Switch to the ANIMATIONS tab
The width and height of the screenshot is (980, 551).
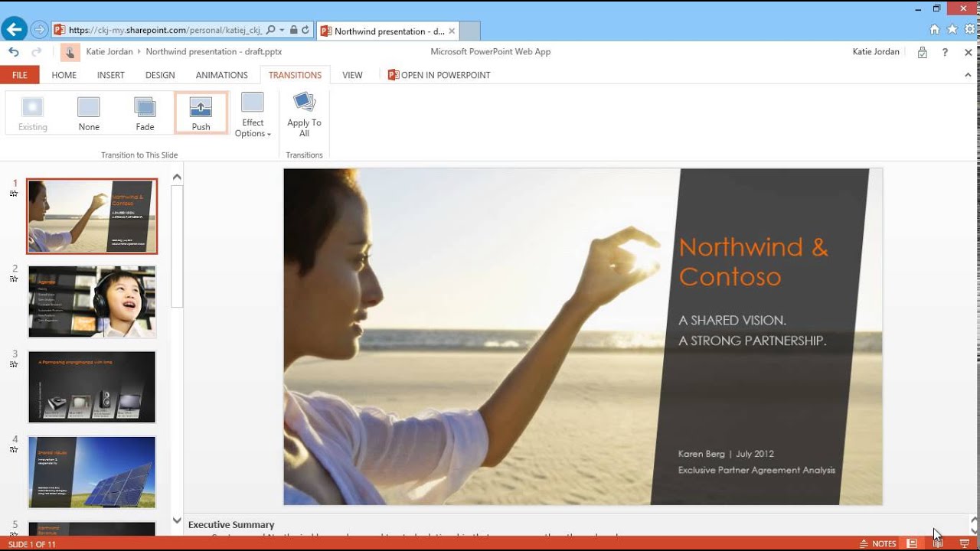(x=222, y=75)
